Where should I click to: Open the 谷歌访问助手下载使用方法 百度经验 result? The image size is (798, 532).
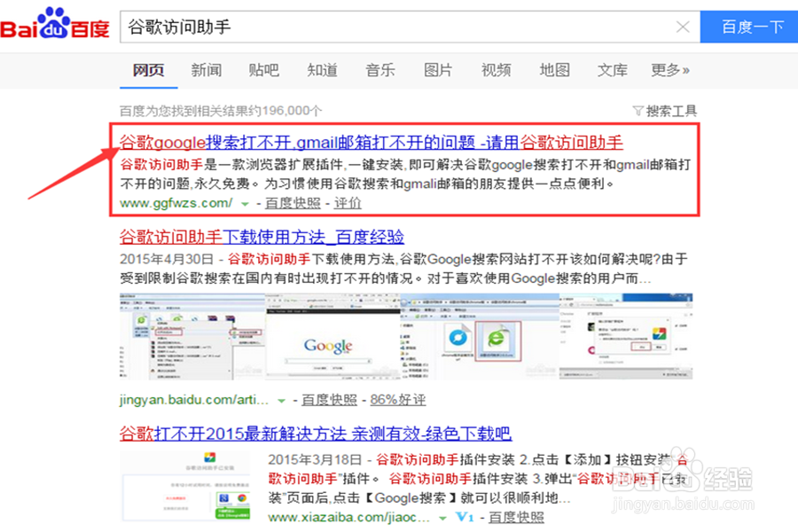tap(262, 236)
